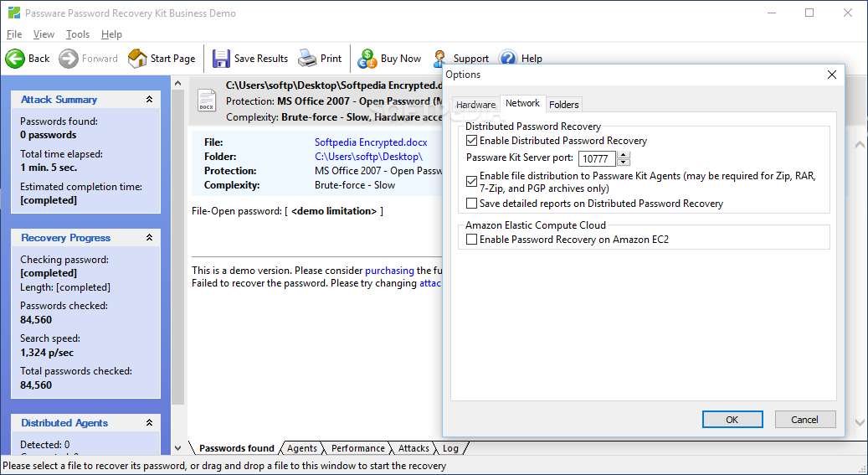
Task: Open the Performance bottom tab
Action: tap(357, 448)
